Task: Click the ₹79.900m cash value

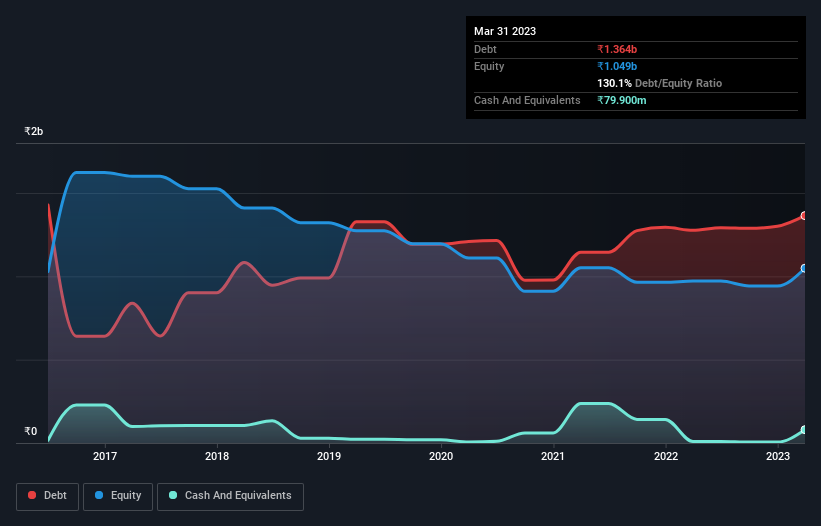Action: point(622,100)
